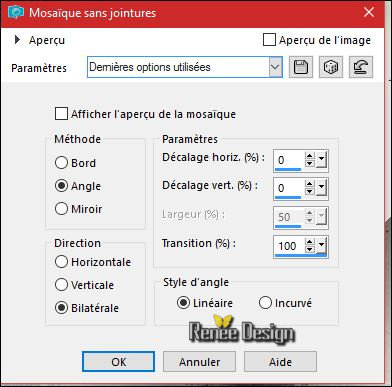
Task: Enable Aperçu de l'image checkbox
Action: coord(269,40)
